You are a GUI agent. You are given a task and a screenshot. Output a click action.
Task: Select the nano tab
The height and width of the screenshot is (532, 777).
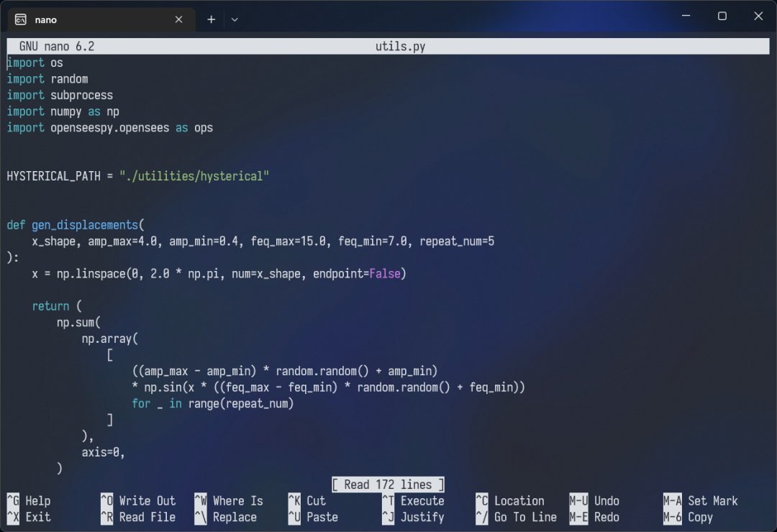tap(101, 19)
